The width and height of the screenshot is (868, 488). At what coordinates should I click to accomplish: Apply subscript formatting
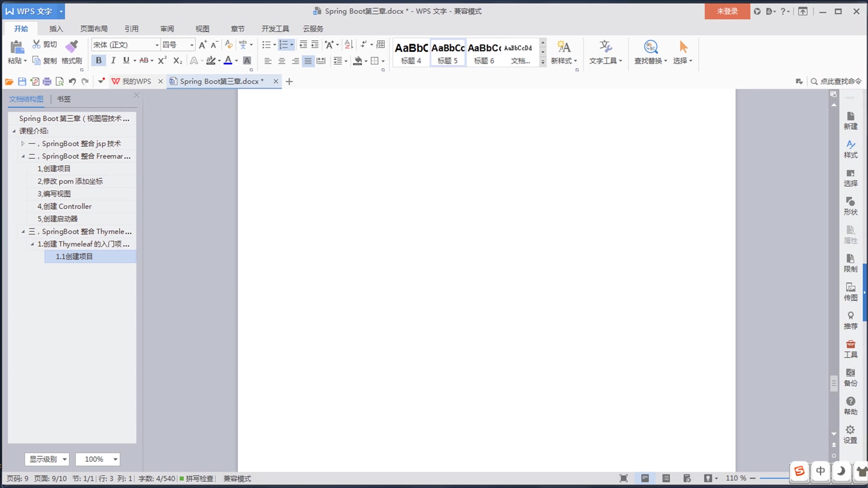(x=178, y=61)
